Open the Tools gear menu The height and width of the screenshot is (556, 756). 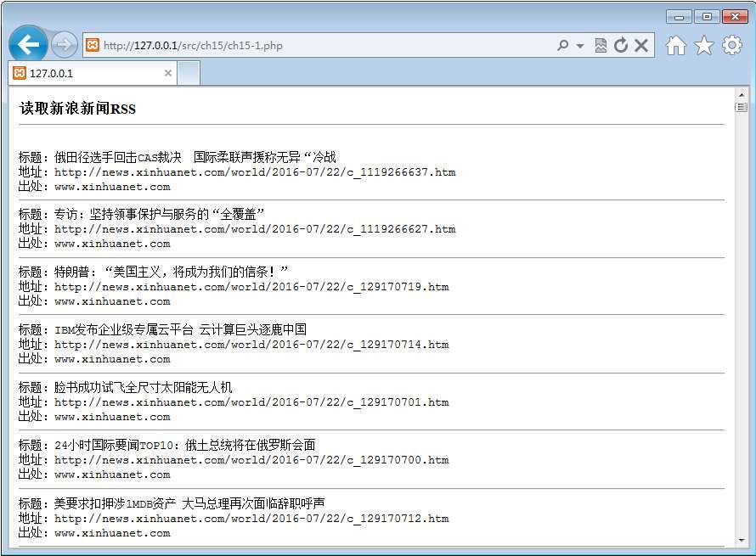coord(732,45)
